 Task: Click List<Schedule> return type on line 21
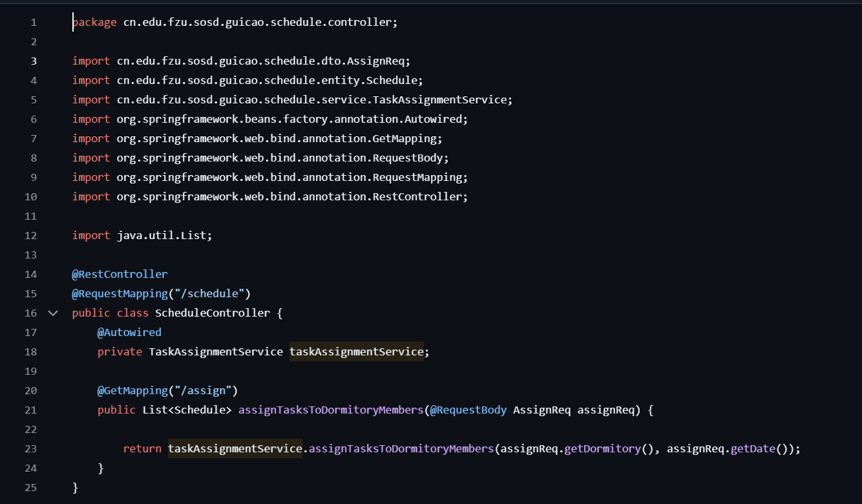[x=187, y=410]
